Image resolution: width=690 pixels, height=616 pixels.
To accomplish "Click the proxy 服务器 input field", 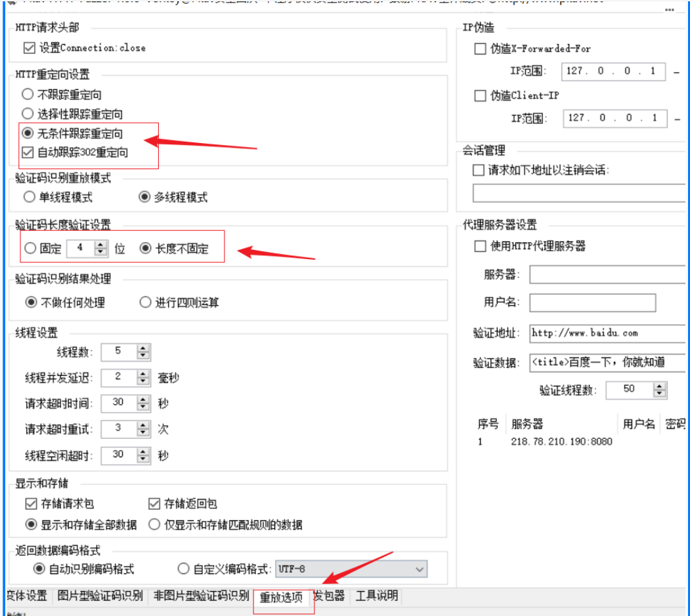I will 607,275.
